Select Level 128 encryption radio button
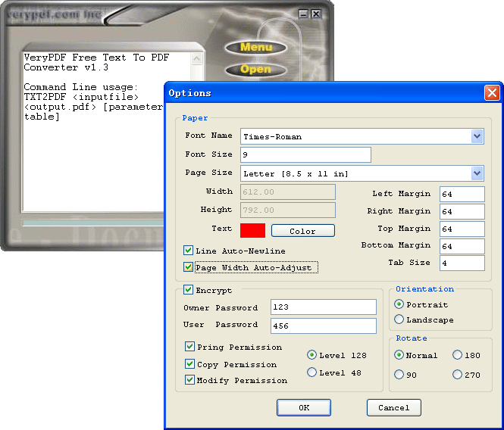 (311, 355)
